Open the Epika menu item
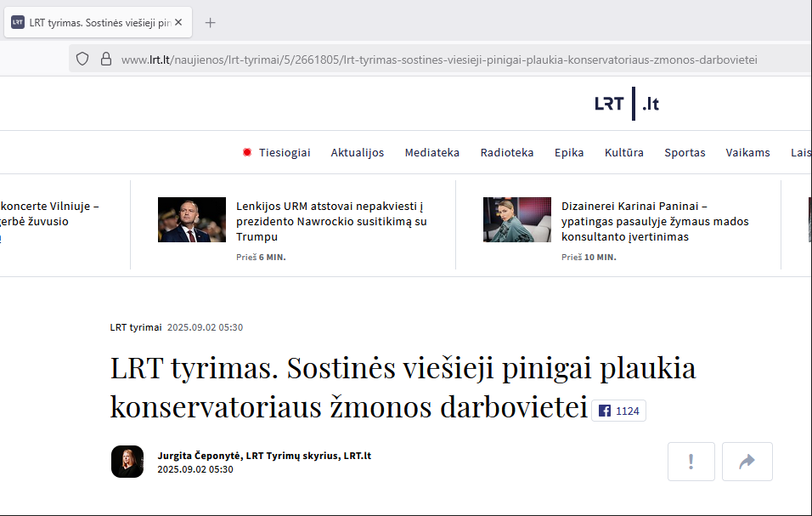Image resolution: width=812 pixels, height=516 pixels. pos(569,153)
